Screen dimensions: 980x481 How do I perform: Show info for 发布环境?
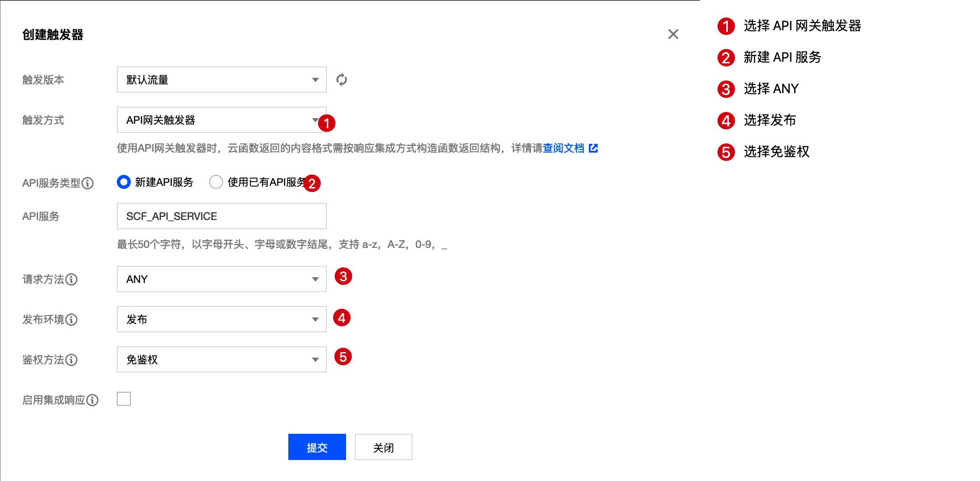pyautogui.click(x=71, y=320)
